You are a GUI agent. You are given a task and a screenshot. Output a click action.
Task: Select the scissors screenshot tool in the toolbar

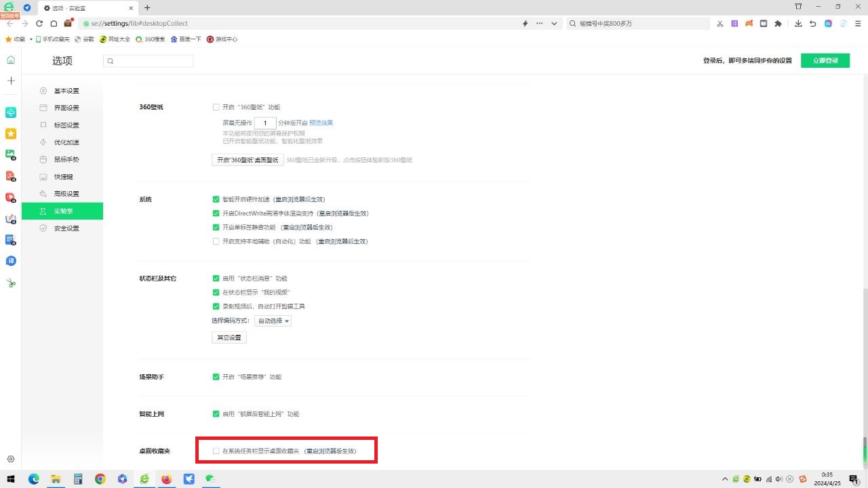(x=720, y=23)
